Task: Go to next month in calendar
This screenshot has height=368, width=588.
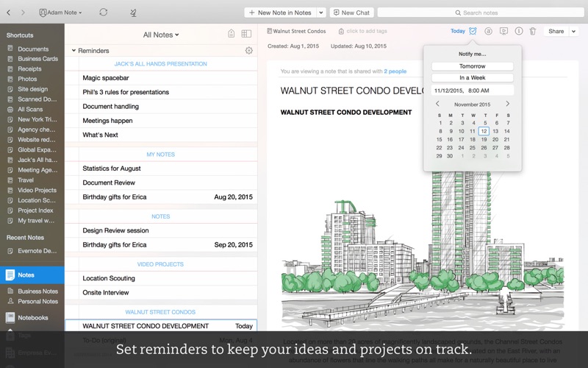Action: 507,104
